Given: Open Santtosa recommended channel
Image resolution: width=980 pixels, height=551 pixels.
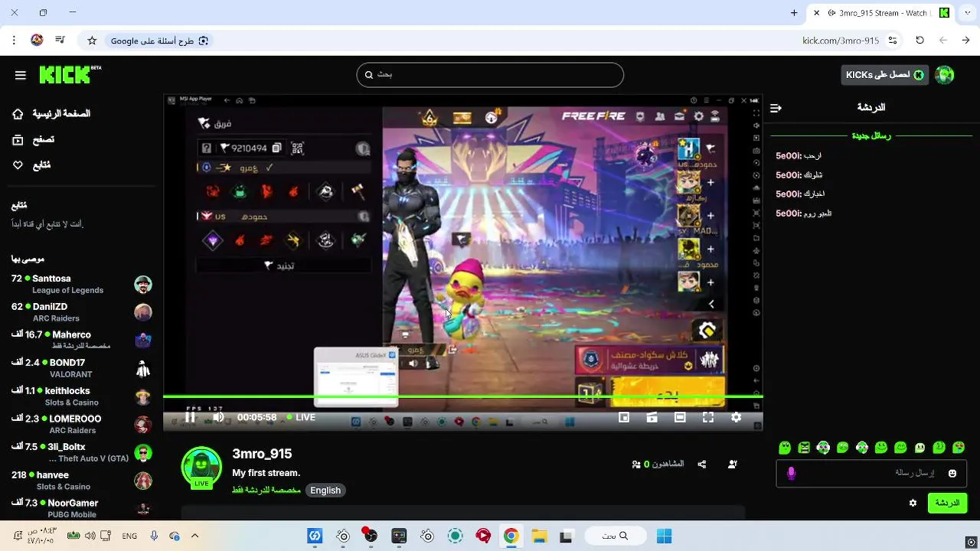Looking at the screenshot, I should click(x=81, y=284).
